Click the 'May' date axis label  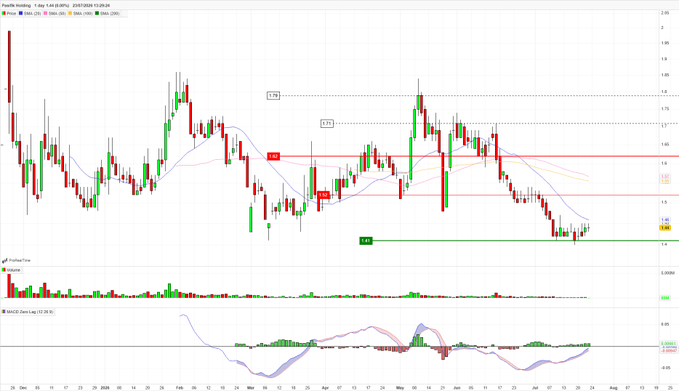pyautogui.click(x=400, y=388)
